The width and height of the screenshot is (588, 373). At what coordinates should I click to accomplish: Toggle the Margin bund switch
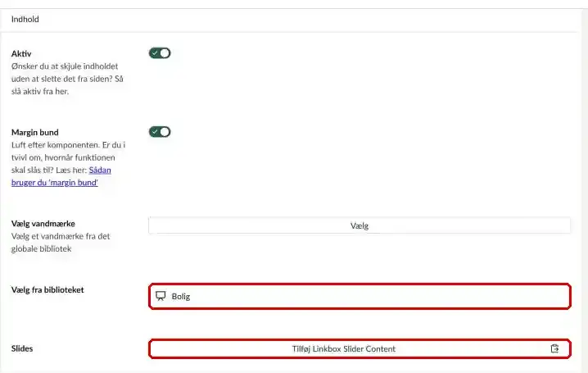160,132
